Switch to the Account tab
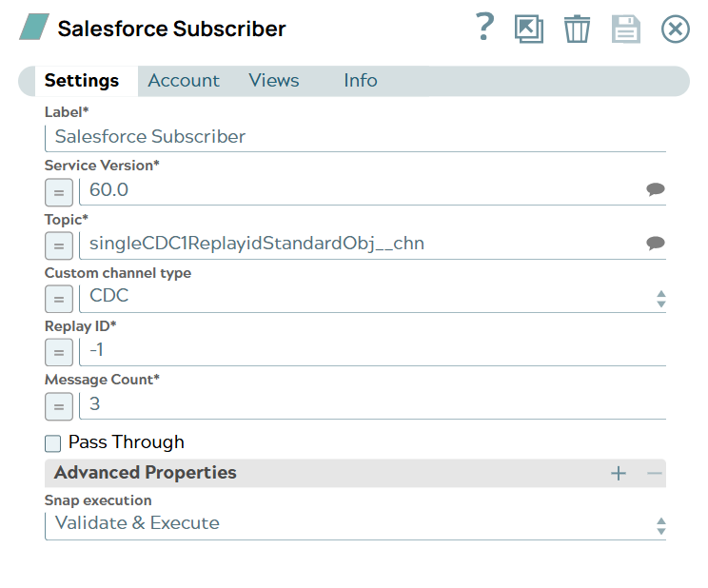The height and width of the screenshot is (588, 708). point(184,81)
